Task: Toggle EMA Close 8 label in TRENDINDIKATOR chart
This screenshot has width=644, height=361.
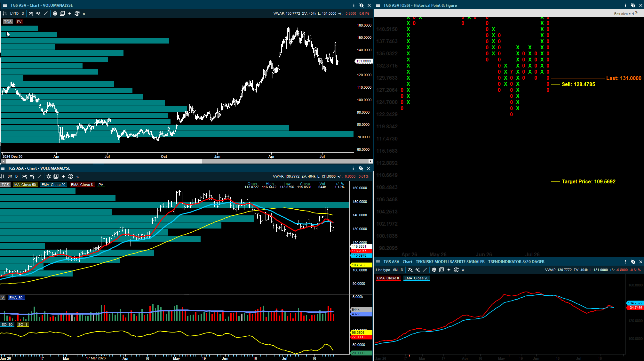Action: (x=388, y=278)
